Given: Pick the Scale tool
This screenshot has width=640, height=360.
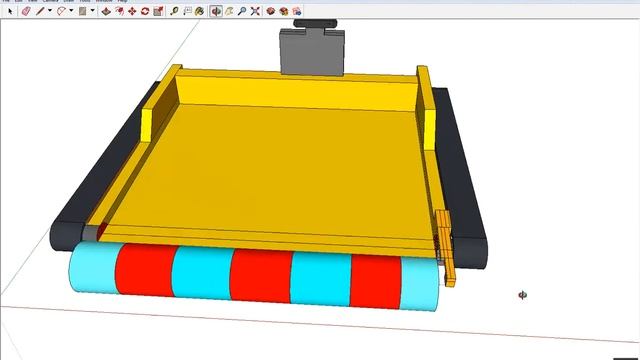Looking at the screenshot, I should (158, 11).
